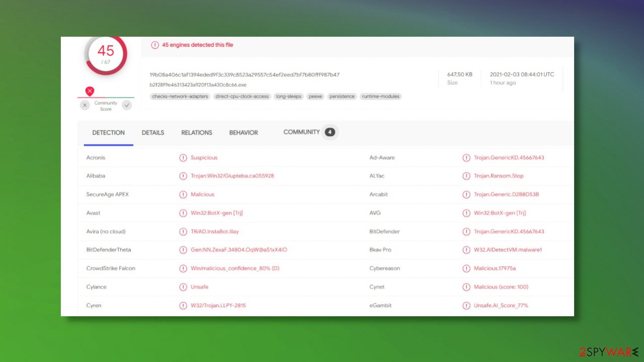The width and height of the screenshot is (644, 362).
Task: Click the Win/malicious_confidence_80% (D) result
Action: (x=235, y=268)
